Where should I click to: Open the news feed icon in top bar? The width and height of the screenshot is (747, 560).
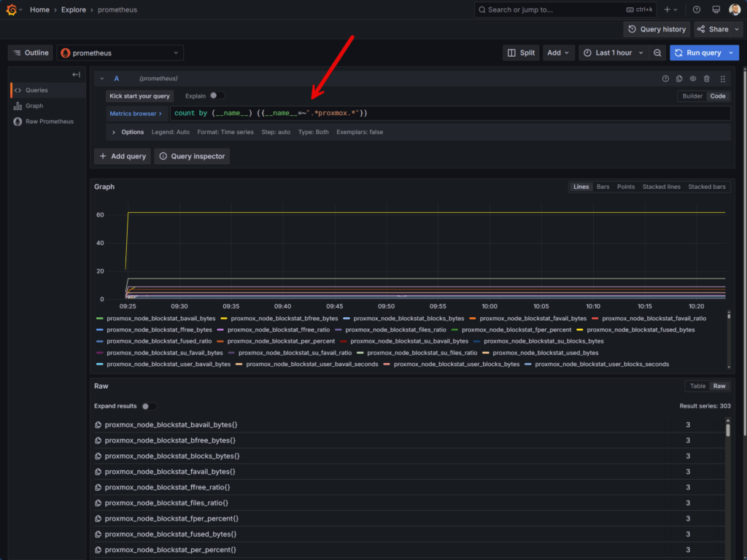[x=716, y=9]
